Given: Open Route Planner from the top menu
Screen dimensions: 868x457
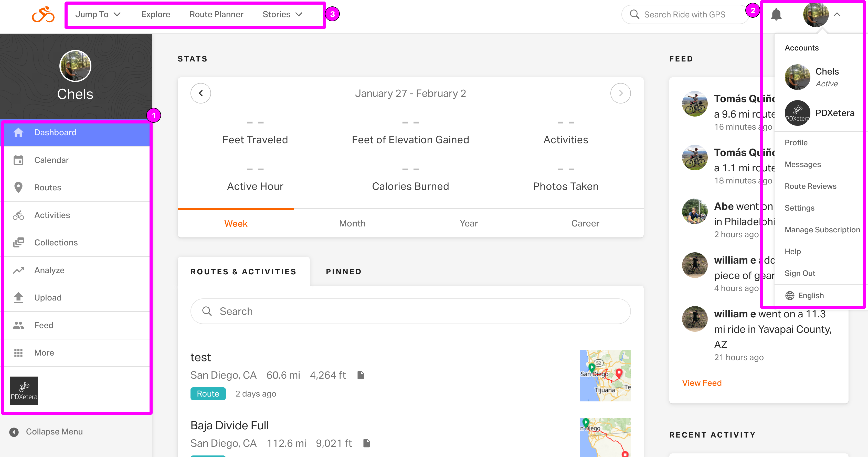Looking at the screenshot, I should 217,14.
